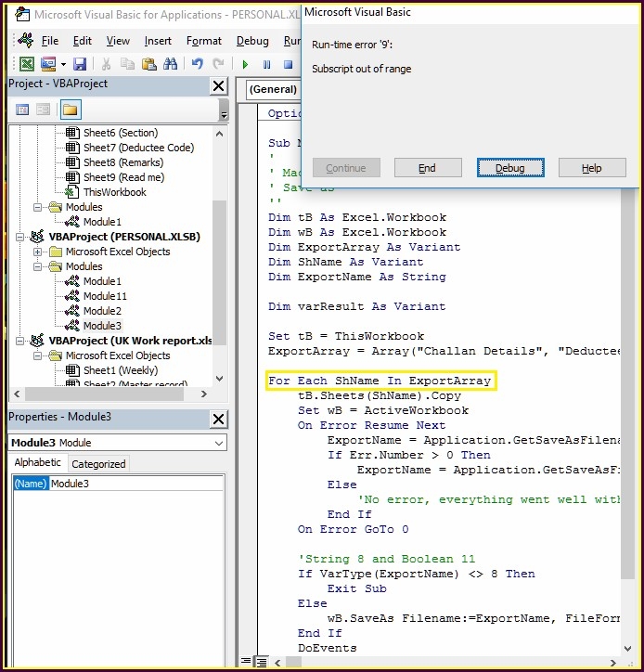
Task: Click the View Microsoft Excel toolbar icon
Action: [28, 64]
